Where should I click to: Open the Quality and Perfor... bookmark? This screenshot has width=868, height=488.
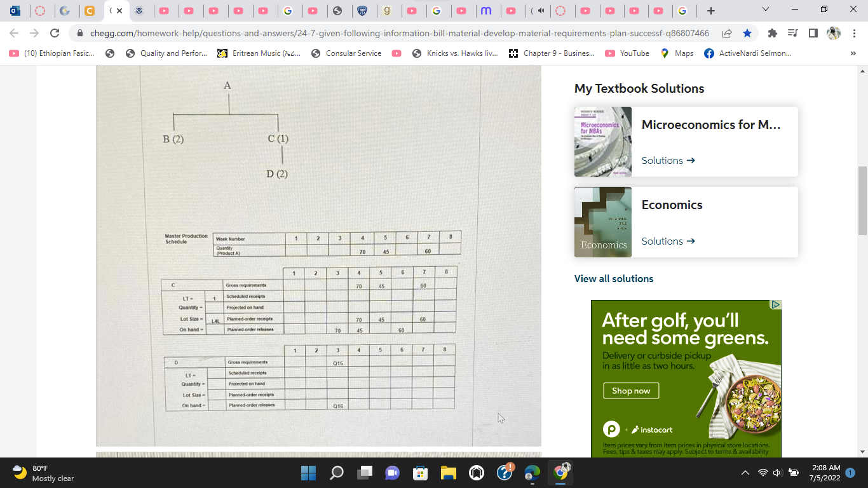pyautogui.click(x=168, y=53)
